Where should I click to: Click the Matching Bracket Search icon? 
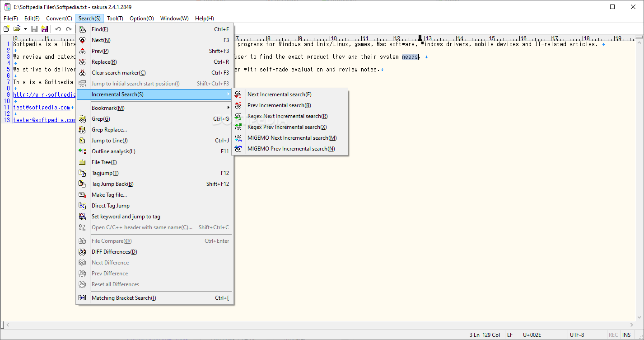pyautogui.click(x=82, y=298)
